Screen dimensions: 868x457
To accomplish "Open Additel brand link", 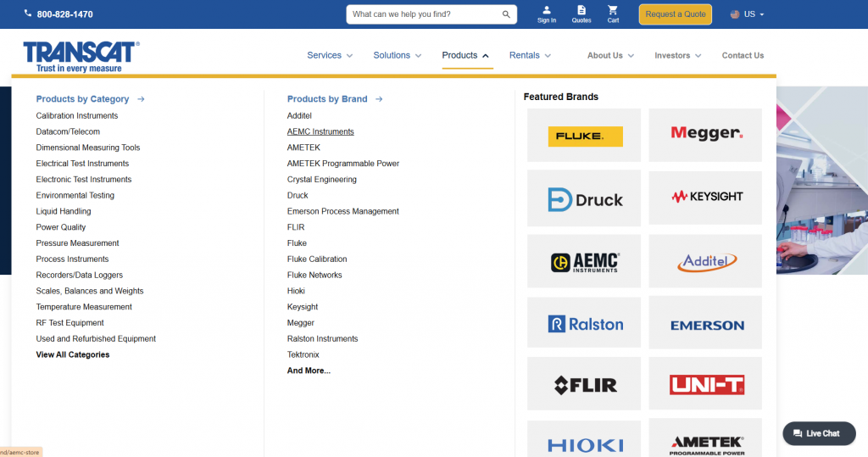I will (x=299, y=116).
